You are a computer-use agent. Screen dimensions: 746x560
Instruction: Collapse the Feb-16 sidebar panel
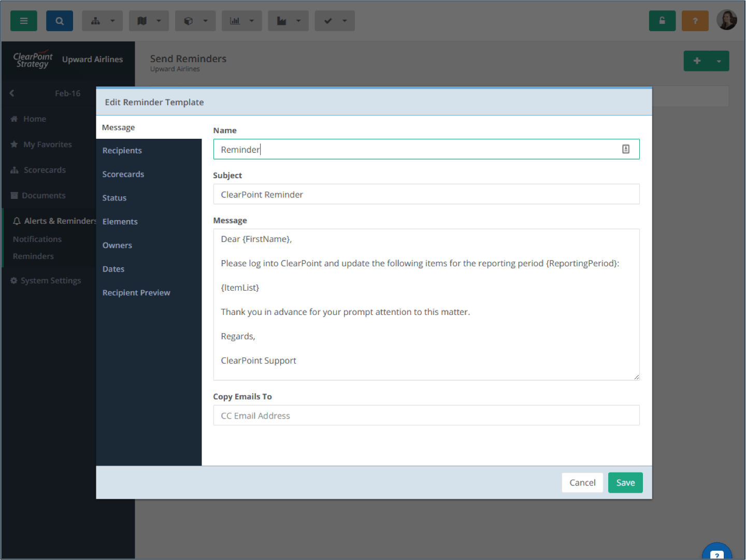coord(11,93)
